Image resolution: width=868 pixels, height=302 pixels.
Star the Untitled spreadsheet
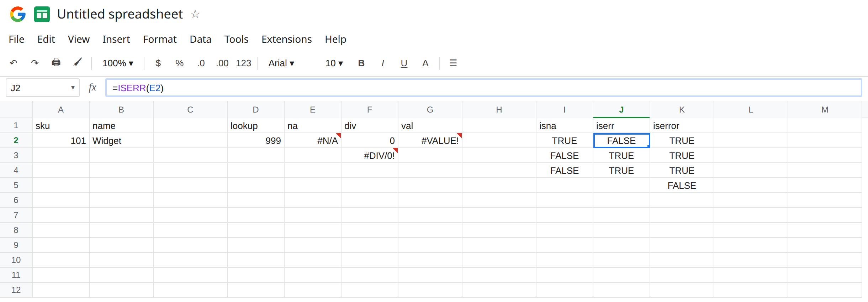(195, 14)
